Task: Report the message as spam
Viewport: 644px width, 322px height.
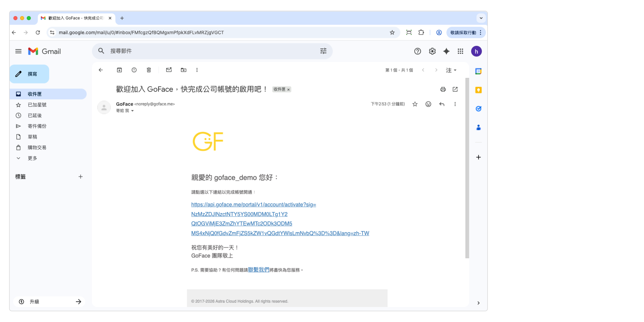Action: click(134, 70)
